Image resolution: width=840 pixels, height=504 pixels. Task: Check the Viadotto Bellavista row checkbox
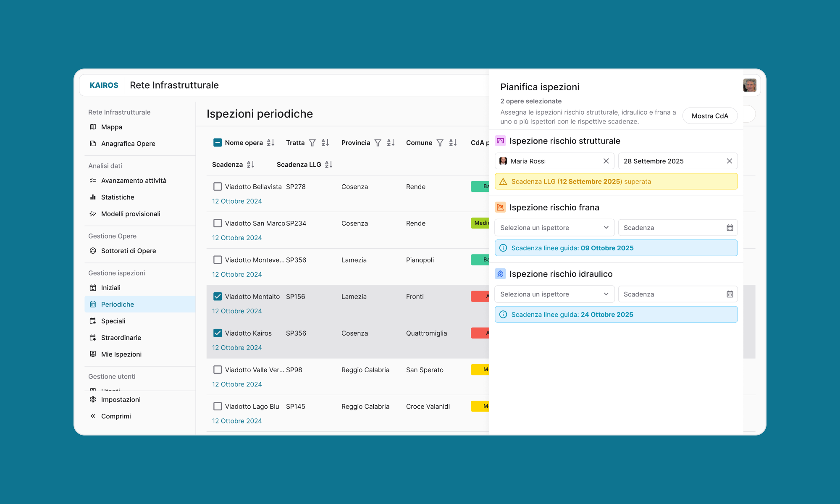pos(218,186)
